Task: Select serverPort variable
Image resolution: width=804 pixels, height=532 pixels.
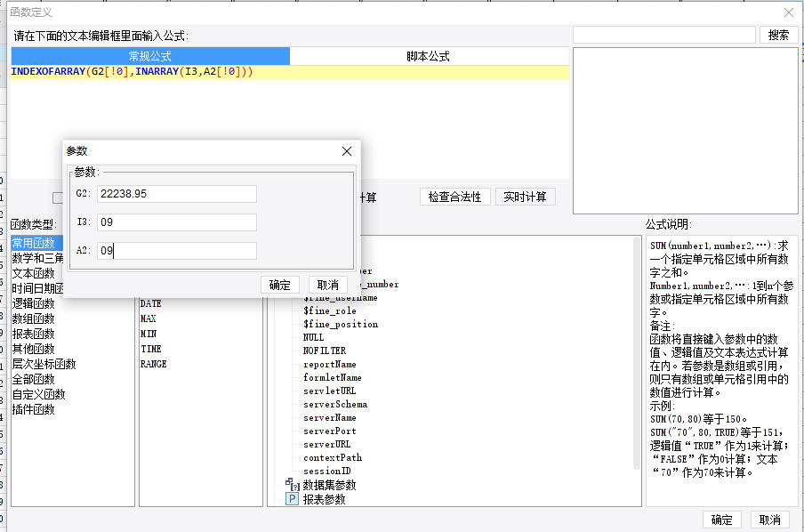Action: click(330, 431)
